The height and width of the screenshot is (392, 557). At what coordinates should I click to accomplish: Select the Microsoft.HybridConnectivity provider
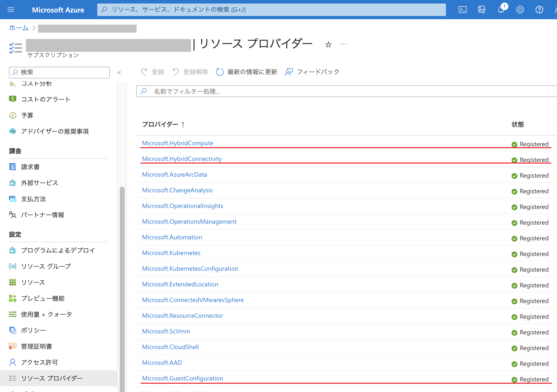coord(182,159)
